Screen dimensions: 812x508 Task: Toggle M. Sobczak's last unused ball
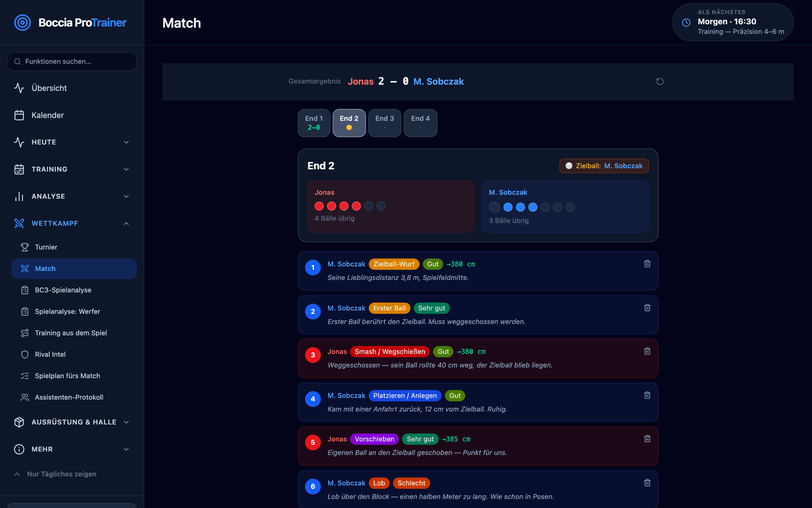pos(570,207)
